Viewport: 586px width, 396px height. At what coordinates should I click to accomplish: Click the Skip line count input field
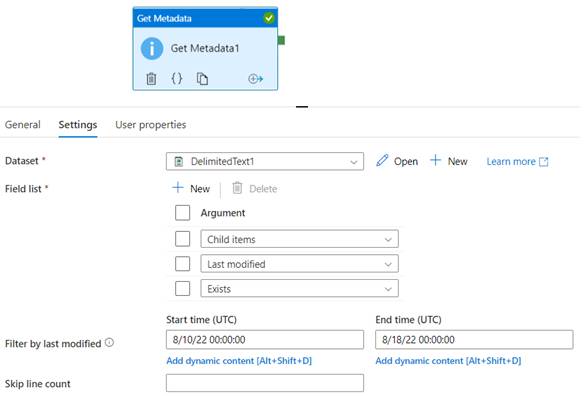tap(265, 383)
